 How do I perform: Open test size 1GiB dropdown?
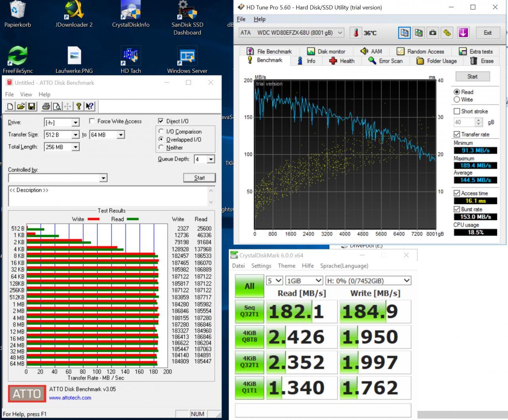(x=304, y=281)
